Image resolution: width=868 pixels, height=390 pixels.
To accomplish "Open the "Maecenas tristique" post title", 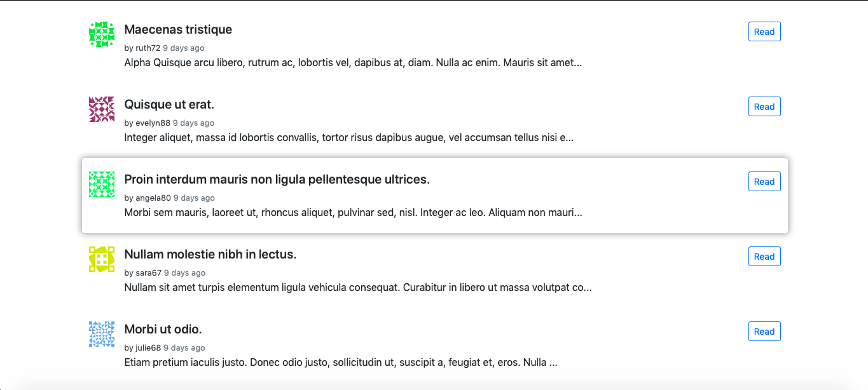I will coord(178,29).
